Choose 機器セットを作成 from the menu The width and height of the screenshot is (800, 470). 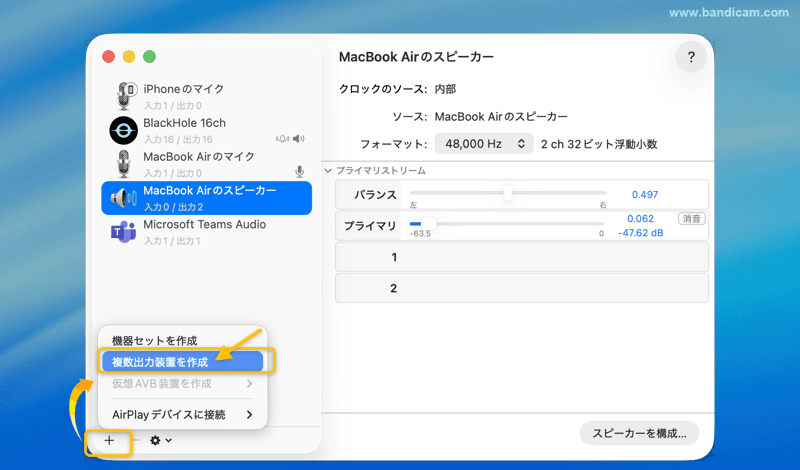click(183, 341)
